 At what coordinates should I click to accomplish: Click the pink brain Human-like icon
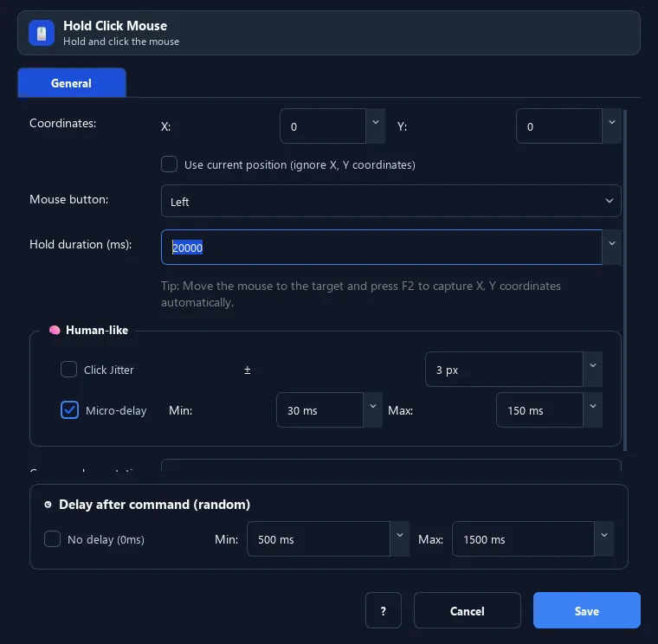coord(55,330)
